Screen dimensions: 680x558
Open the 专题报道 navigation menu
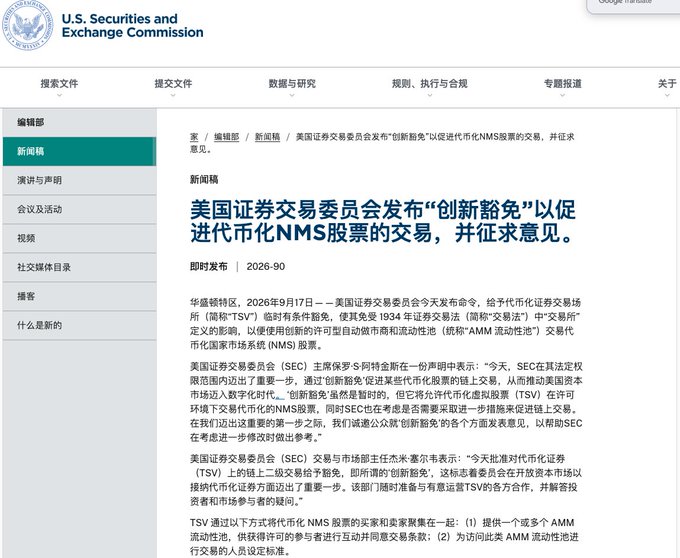562,84
